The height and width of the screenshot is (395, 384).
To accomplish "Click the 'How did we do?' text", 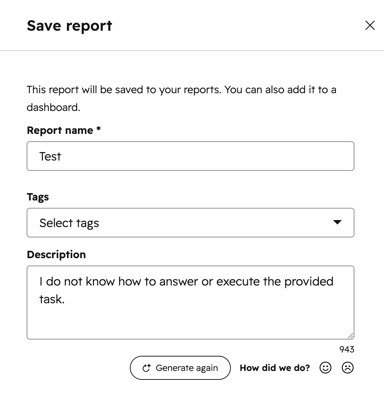I will [275, 368].
